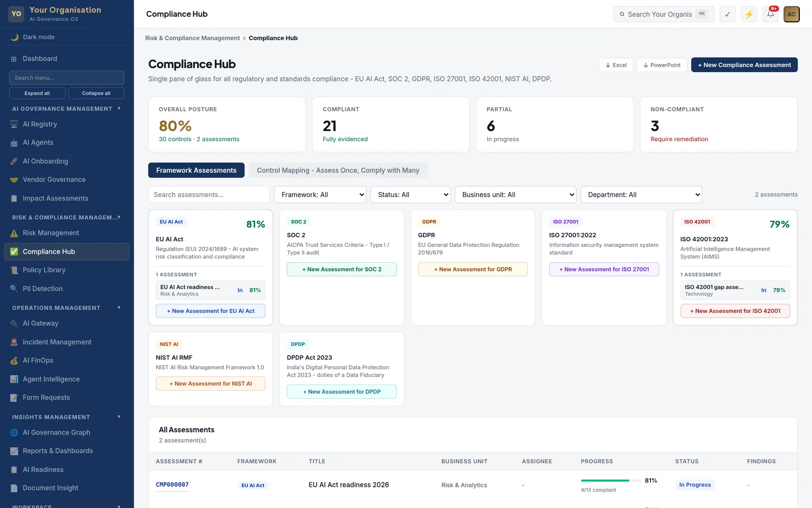The width and height of the screenshot is (812, 508).
Task: Open AI Registry via its monitor icon
Action: click(14, 124)
